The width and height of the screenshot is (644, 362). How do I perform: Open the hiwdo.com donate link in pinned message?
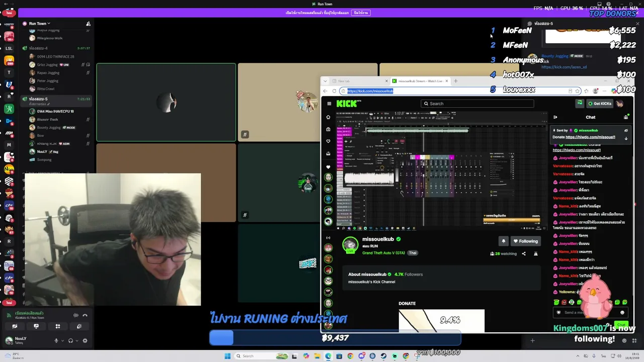[590, 137]
